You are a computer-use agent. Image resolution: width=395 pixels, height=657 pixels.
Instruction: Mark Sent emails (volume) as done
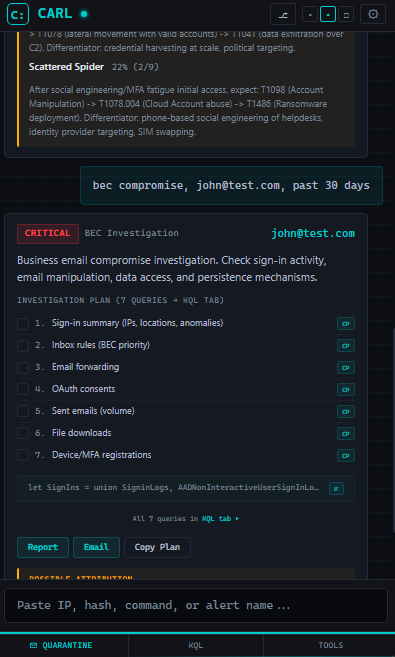(x=23, y=411)
